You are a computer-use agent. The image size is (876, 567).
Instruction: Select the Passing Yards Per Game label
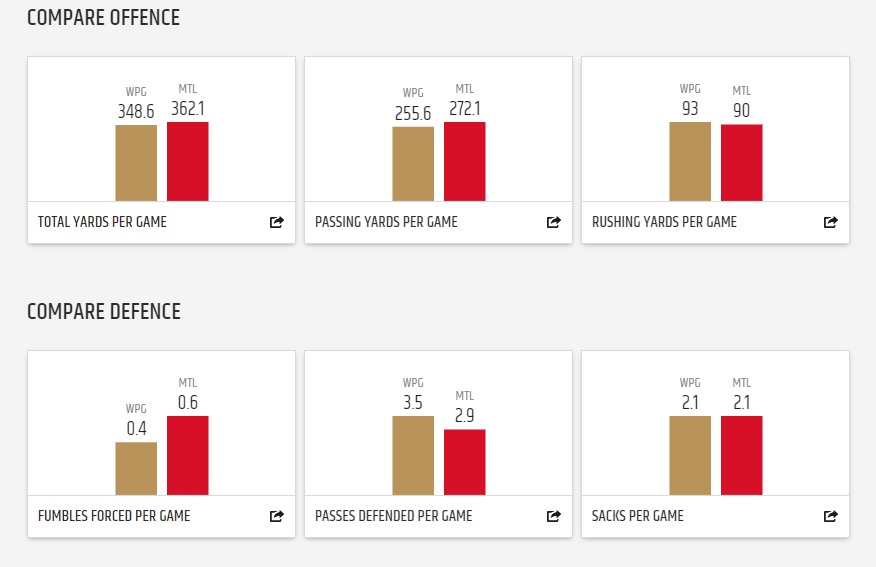[386, 222]
